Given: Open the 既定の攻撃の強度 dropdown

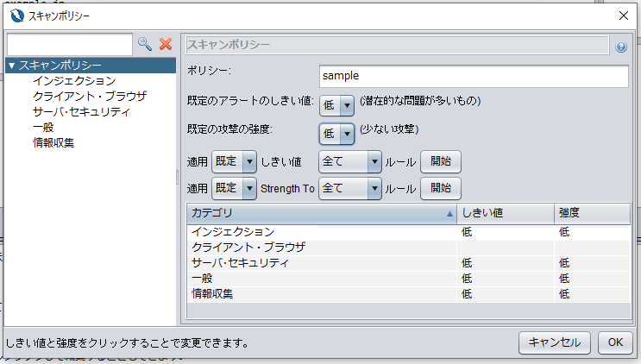Looking at the screenshot, I should [336, 134].
